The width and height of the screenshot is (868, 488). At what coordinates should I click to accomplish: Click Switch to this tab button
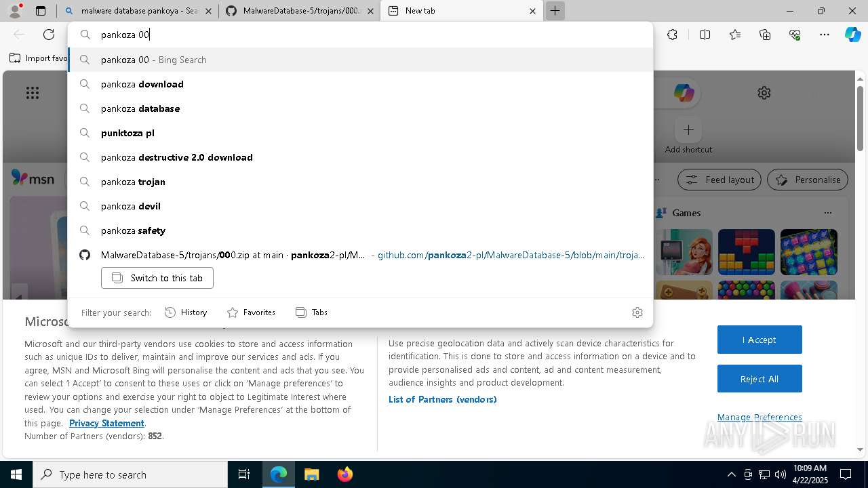point(157,278)
